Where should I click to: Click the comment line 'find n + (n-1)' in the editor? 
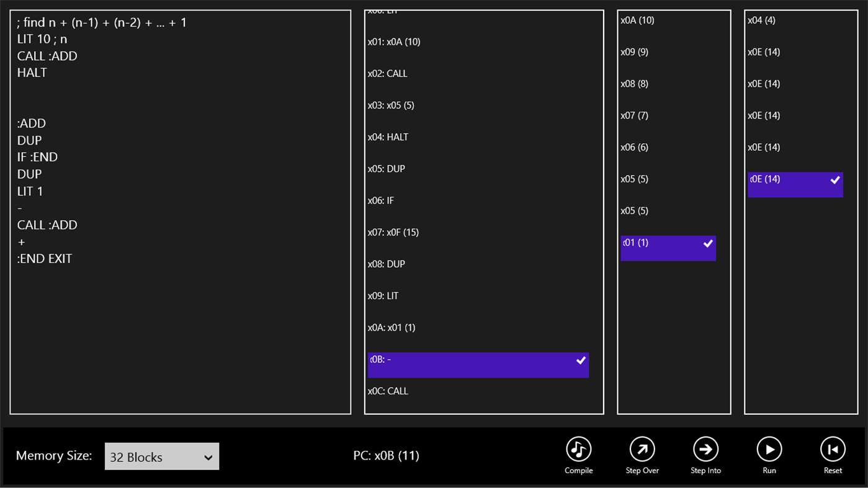pos(102,23)
